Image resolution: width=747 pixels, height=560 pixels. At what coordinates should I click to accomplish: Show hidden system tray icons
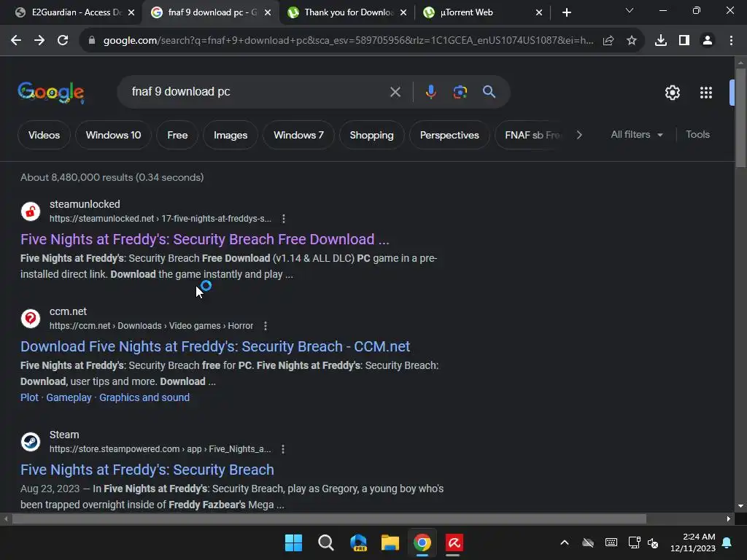565,542
